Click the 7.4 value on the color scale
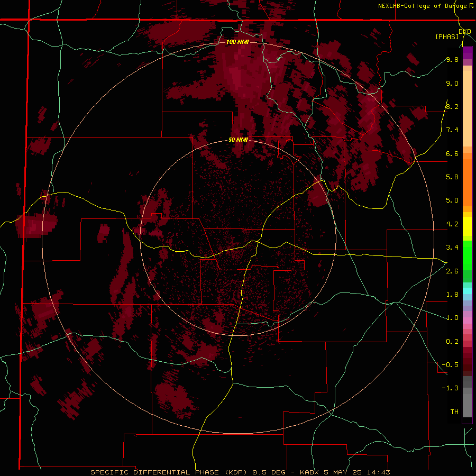 tap(452, 130)
